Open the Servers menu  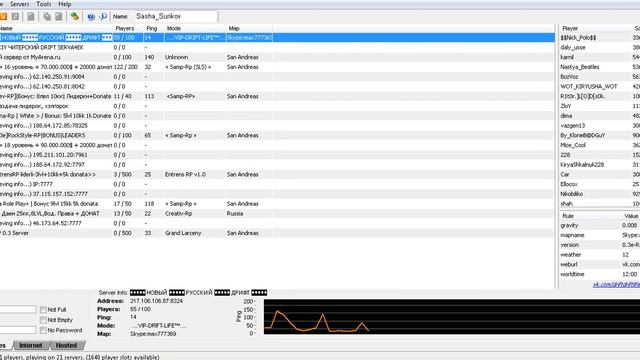pyautogui.click(x=19, y=4)
